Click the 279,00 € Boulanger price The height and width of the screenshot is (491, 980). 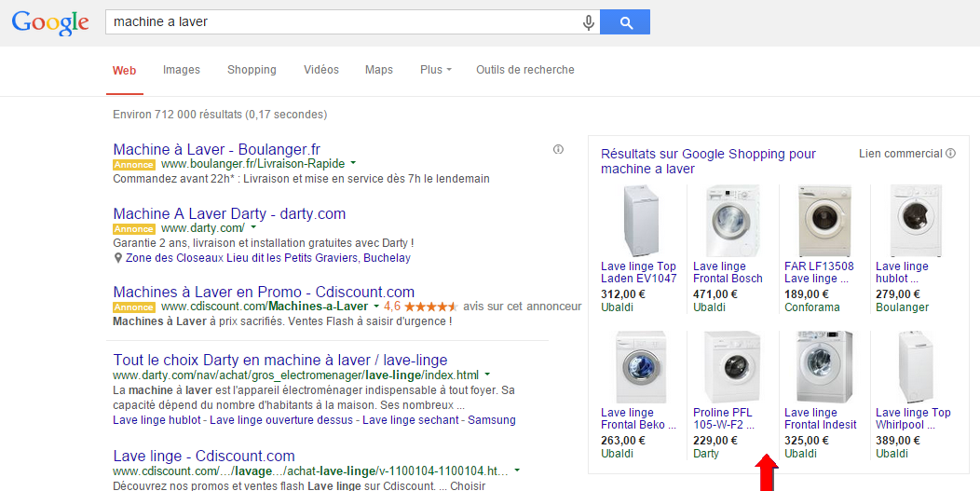coord(897,294)
